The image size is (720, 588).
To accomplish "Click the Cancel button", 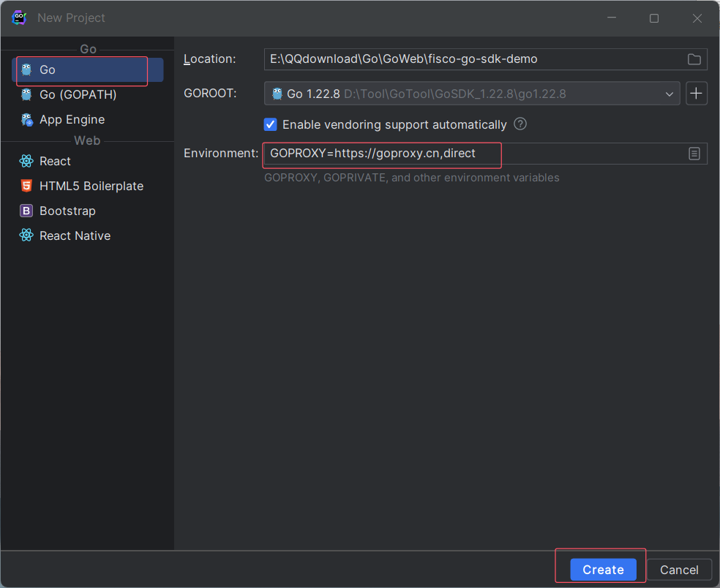I will tap(679, 570).
